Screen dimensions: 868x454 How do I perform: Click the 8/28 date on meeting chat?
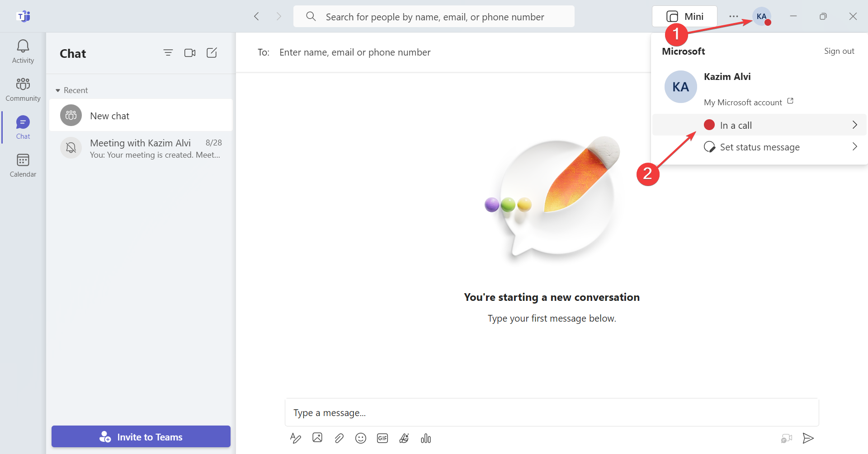[214, 143]
